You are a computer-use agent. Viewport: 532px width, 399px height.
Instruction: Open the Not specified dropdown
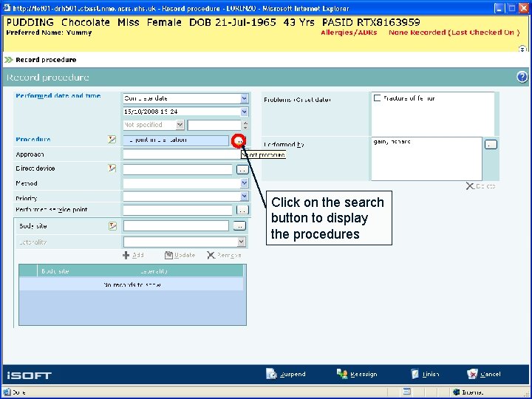[180, 125]
